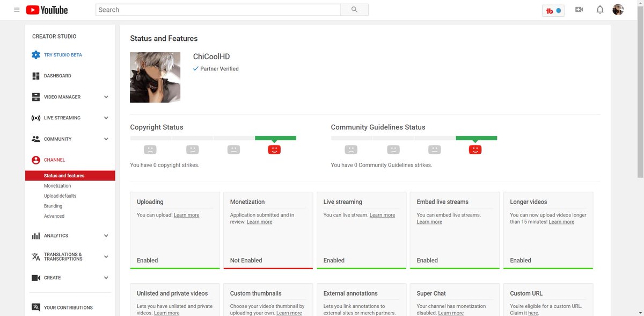The image size is (644, 316).
Task: Click inside the Search input field
Action: [218, 10]
